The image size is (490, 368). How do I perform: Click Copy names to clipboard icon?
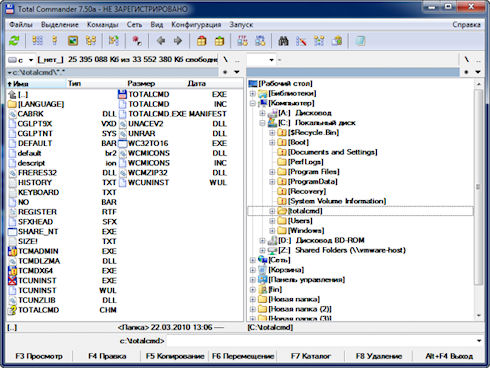tap(337, 41)
